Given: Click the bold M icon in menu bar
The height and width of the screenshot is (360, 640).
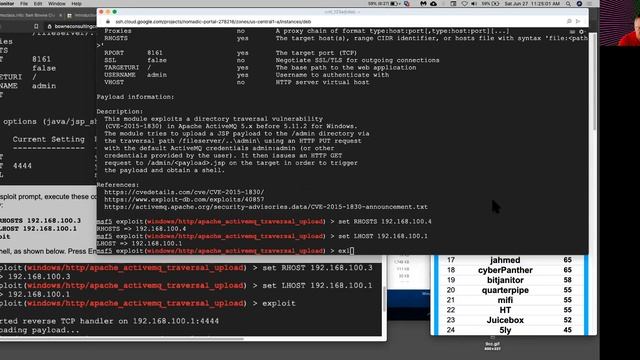Looking at the screenshot, I should [423, 4].
